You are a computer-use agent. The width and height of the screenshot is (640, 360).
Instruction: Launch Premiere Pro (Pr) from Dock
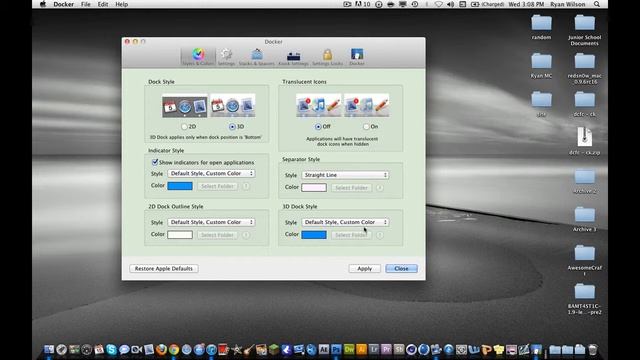(386, 349)
